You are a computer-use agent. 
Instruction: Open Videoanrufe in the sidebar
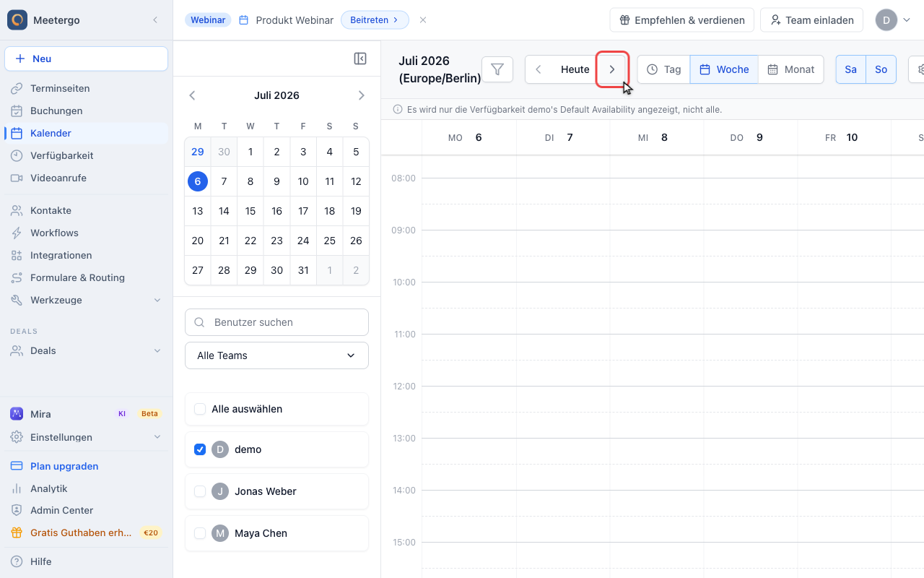[87, 178]
